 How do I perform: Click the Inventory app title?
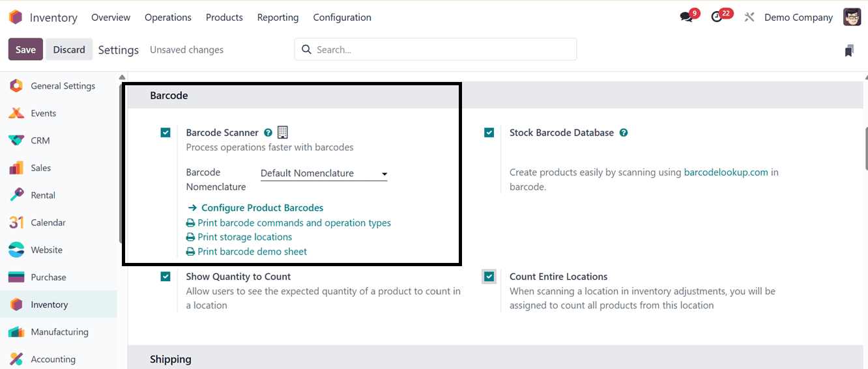(53, 18)
